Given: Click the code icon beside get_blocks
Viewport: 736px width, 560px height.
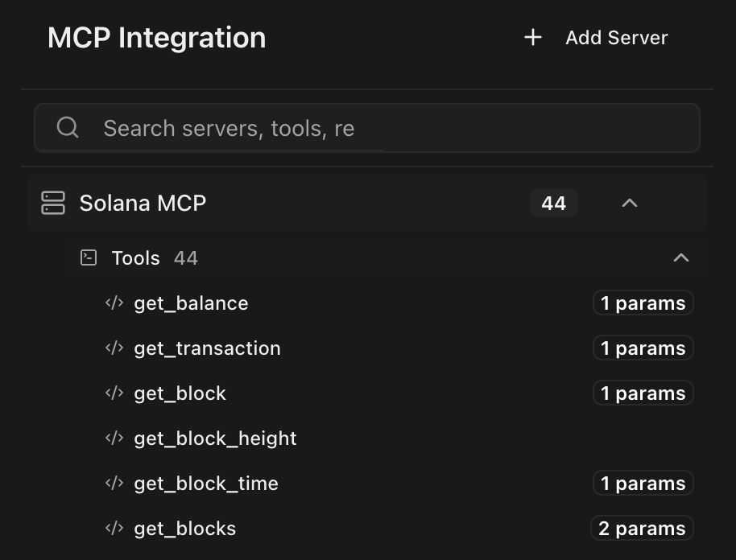Looking at the screenshot, I should pyautogui.click(x=114, y=529).
